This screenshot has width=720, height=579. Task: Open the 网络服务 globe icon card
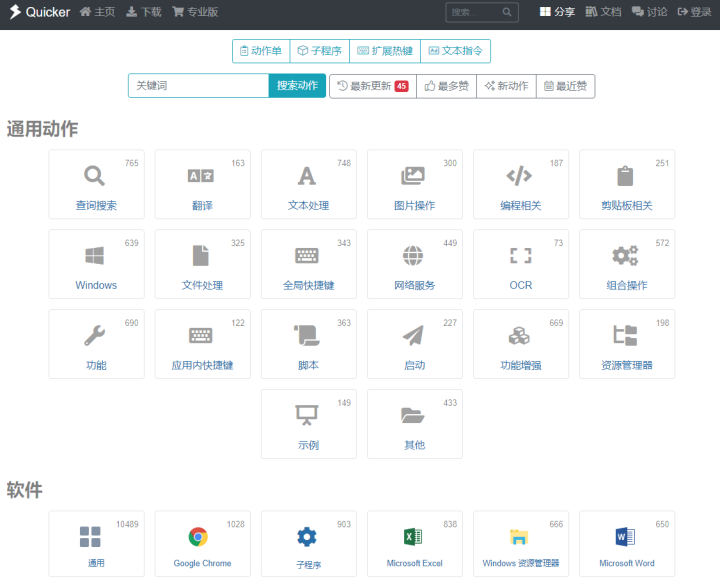pyautogui.click(x=415, y=264)
